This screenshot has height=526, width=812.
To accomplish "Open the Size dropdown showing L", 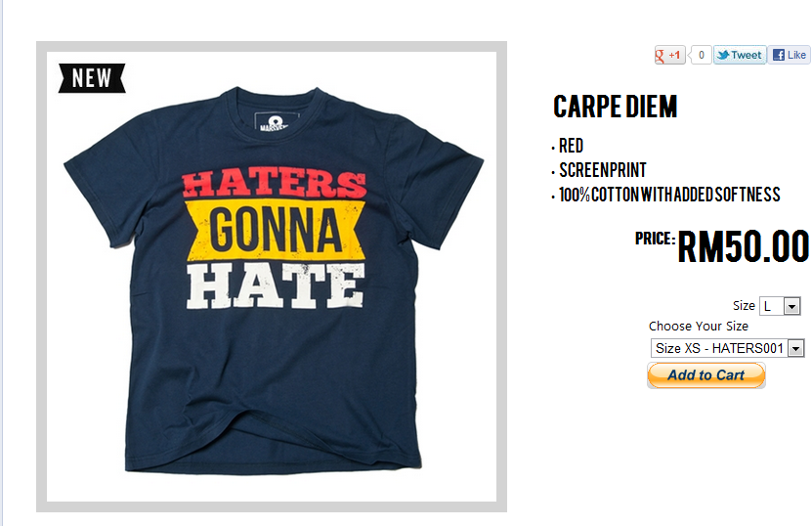I will coord(780,306).
